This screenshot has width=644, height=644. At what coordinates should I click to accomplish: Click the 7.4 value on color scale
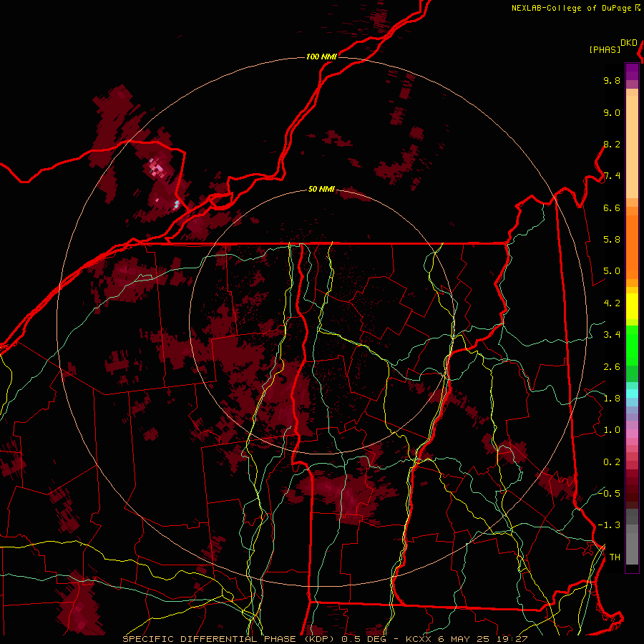point(612,176)
